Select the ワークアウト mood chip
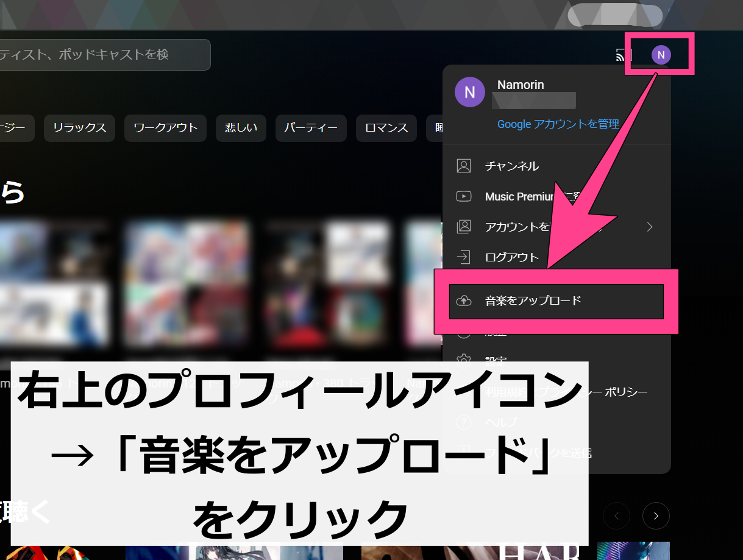 [166, 128]
